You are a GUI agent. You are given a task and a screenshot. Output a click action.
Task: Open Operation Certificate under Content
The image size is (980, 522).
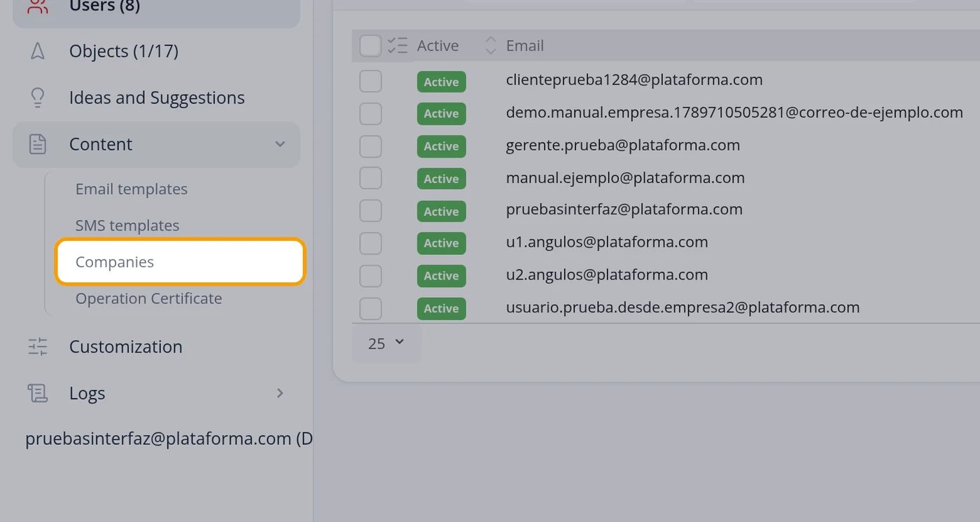coord(148,298)
